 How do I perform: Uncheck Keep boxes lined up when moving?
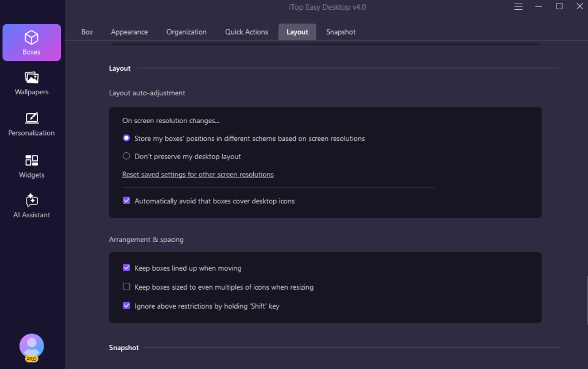click(126, 268)
